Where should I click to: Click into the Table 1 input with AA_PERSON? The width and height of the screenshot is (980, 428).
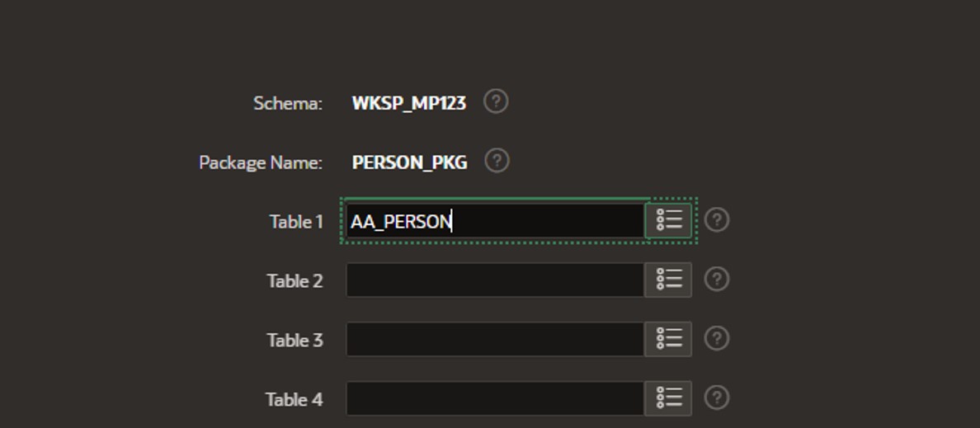click(x=495, y=220)
